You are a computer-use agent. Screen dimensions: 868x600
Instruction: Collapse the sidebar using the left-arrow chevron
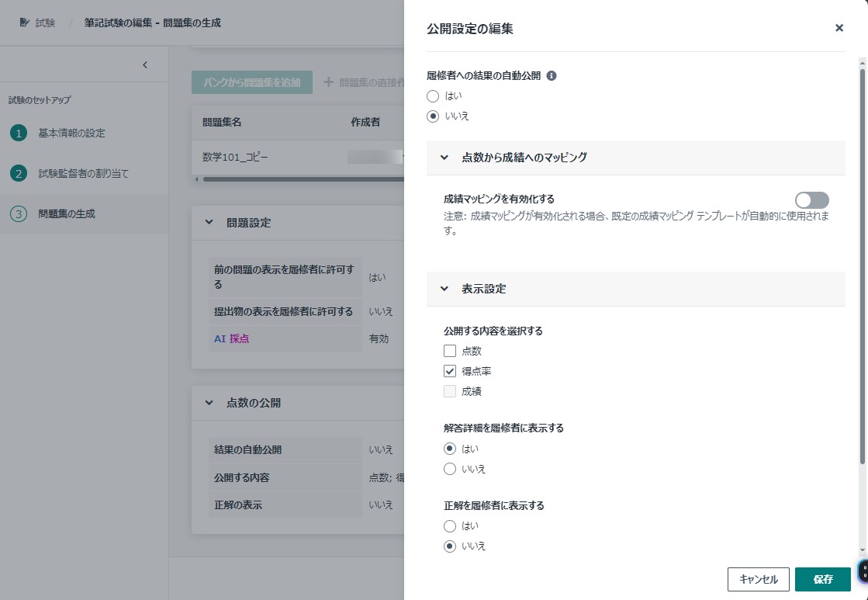tap(145, 66)
